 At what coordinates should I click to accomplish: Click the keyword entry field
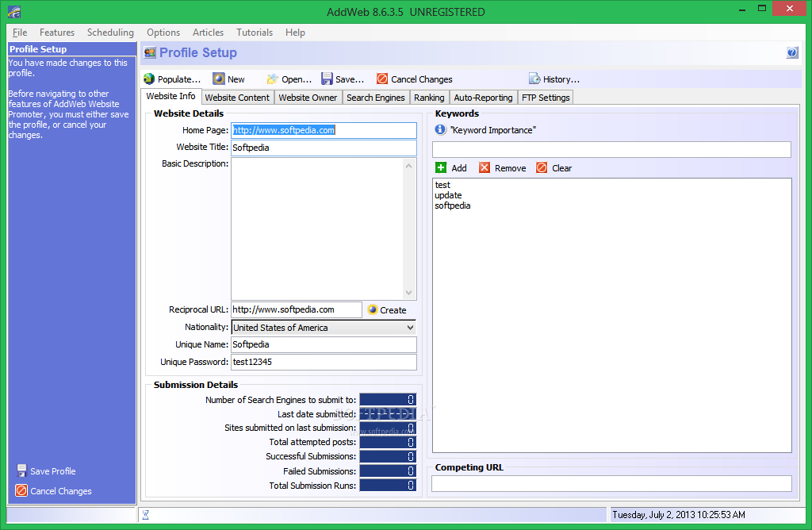pyautogui.click(x=611, y=149)
